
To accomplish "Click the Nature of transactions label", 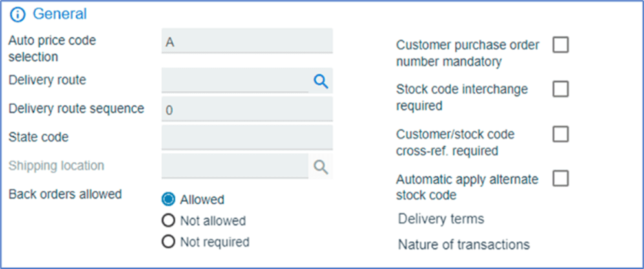I will pyautogui.click(x=464, y=244).
